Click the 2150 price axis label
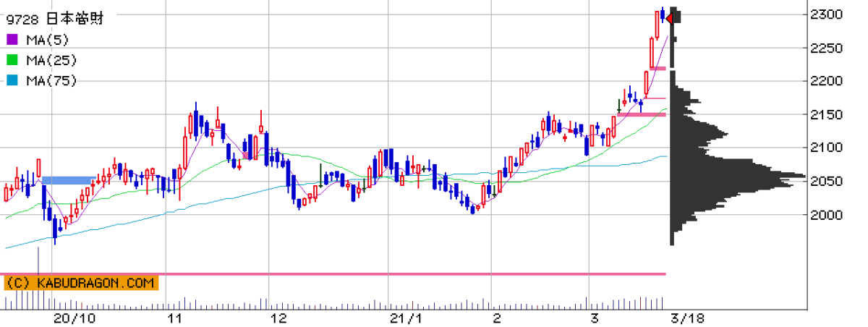 (827, 114)
